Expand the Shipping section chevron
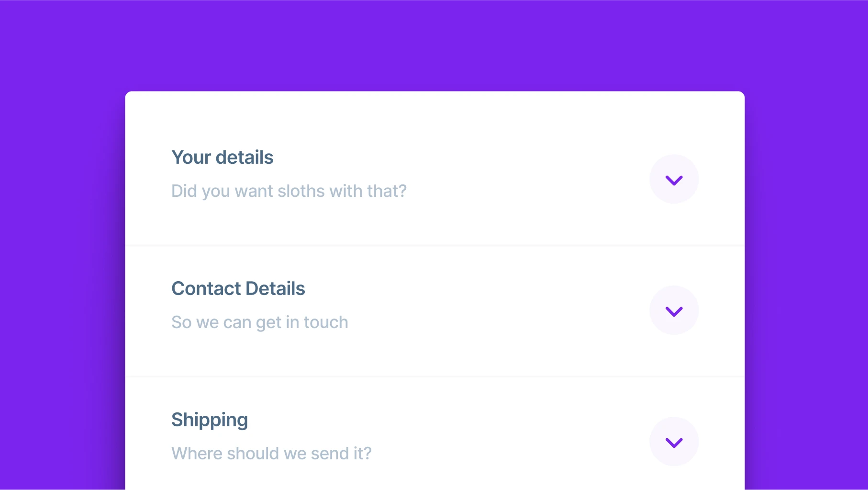Viewport: 868px width, 490px height. [674, 442]
